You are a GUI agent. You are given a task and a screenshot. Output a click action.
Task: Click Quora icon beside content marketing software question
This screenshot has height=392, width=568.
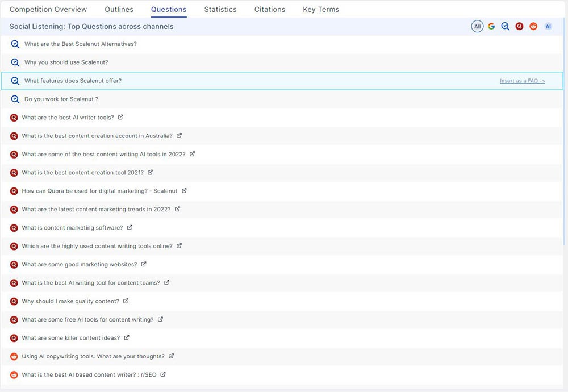point(14,228)
